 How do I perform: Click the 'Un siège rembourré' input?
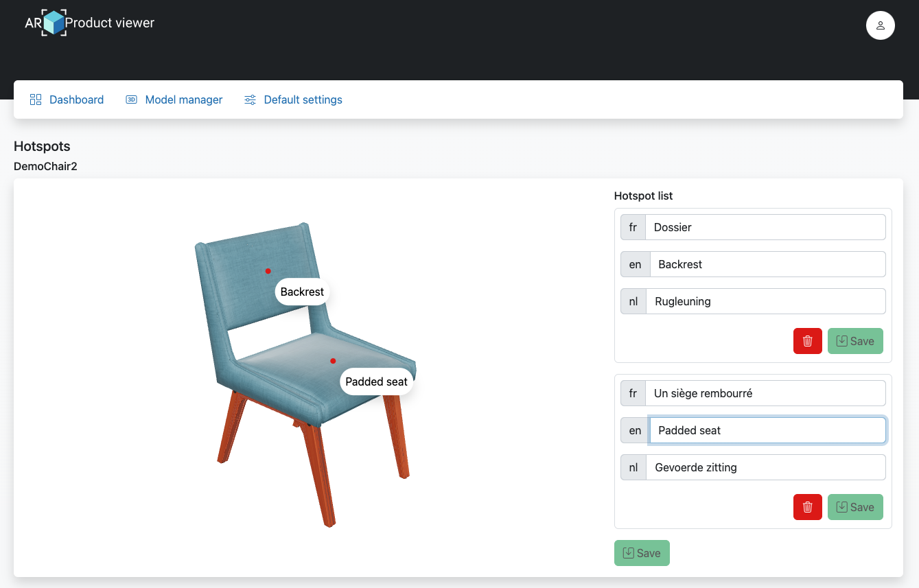(x=765, y=393)
